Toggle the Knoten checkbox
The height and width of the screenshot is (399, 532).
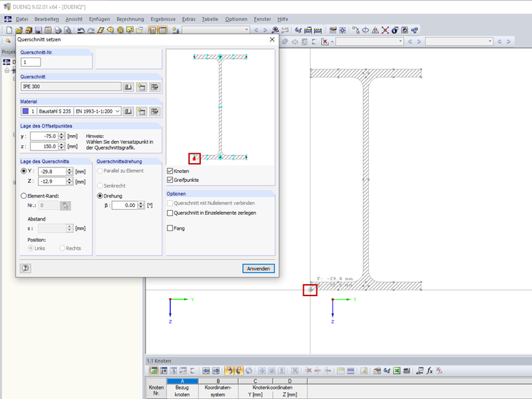(170, 171)
